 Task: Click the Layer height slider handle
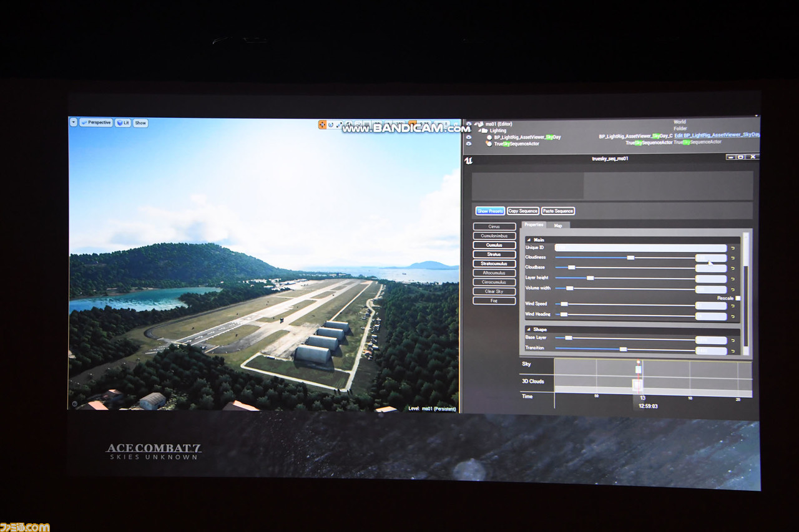pos(590,278)
